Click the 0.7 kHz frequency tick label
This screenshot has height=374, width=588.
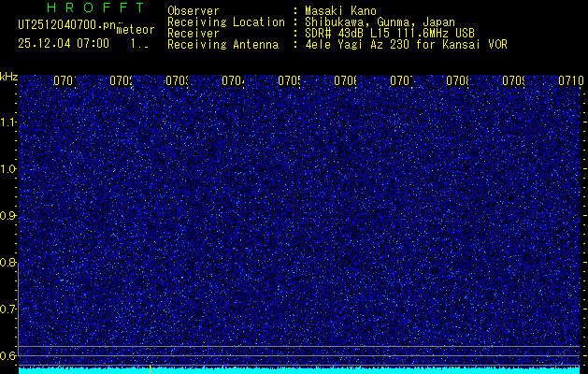[x=8, y=309]
